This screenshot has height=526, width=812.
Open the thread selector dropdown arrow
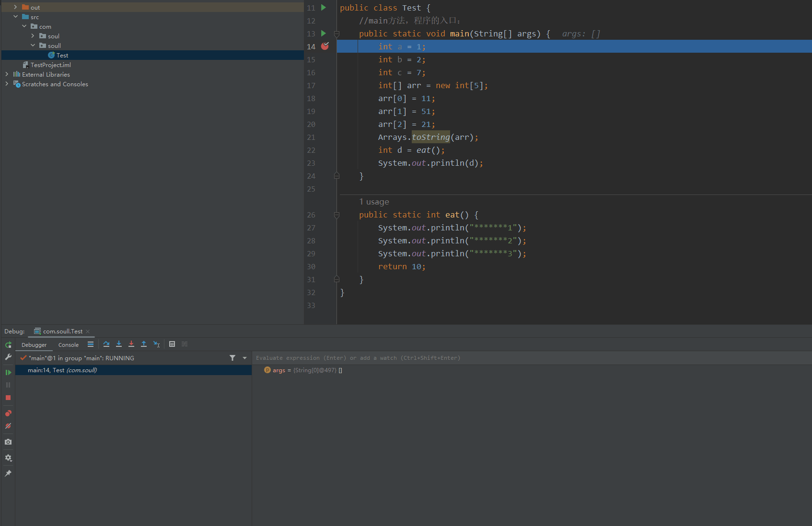click(245, 358)
